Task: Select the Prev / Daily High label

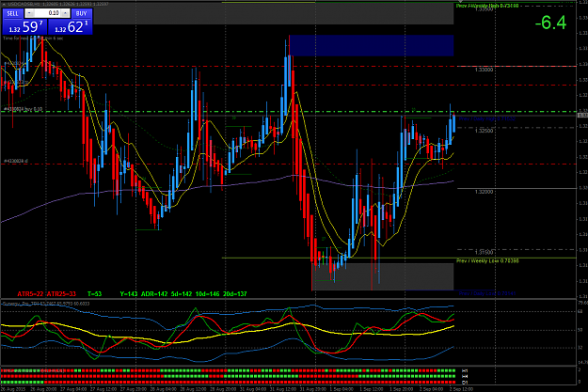Action: [x=487, y=118]
